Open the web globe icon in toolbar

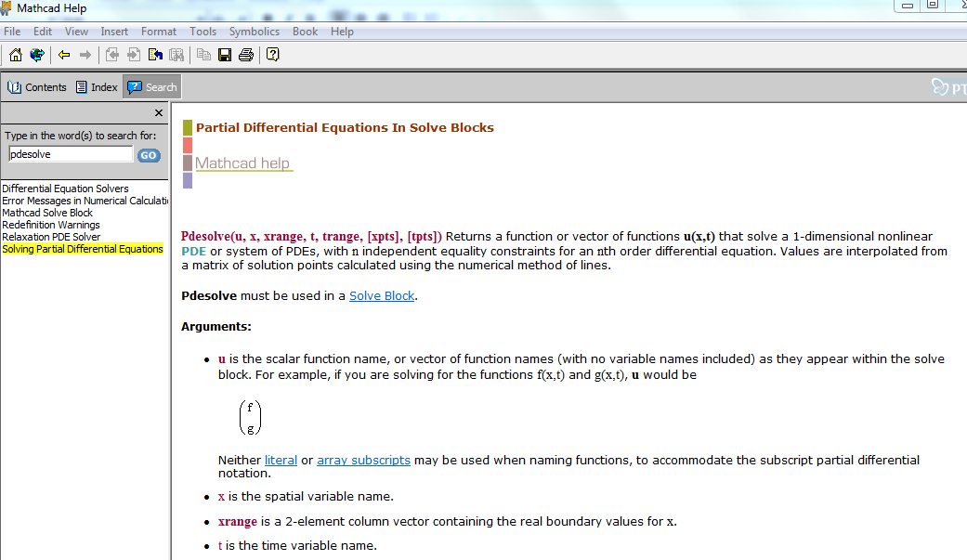pos(37,55)
